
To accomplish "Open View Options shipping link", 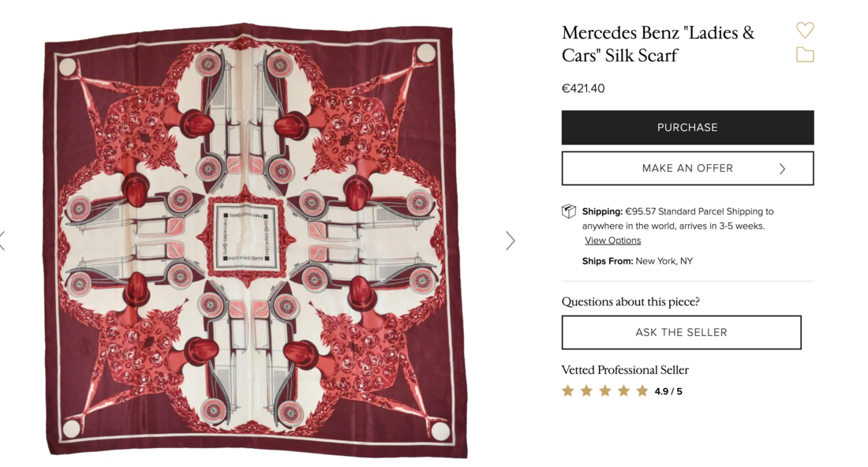I will point(612,241).
